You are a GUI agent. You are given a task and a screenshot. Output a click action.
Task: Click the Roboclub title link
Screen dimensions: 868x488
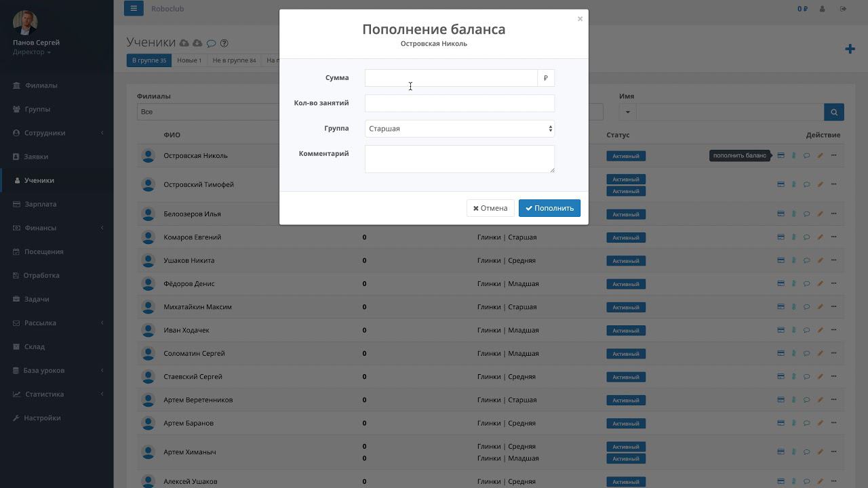(167, 9)
